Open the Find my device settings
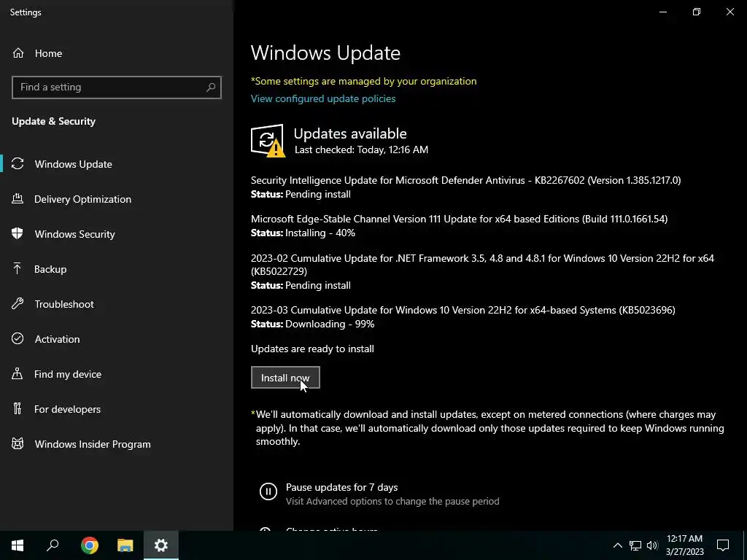The width and height of the screenshot is (747, 560). click(x=117, y=374)
